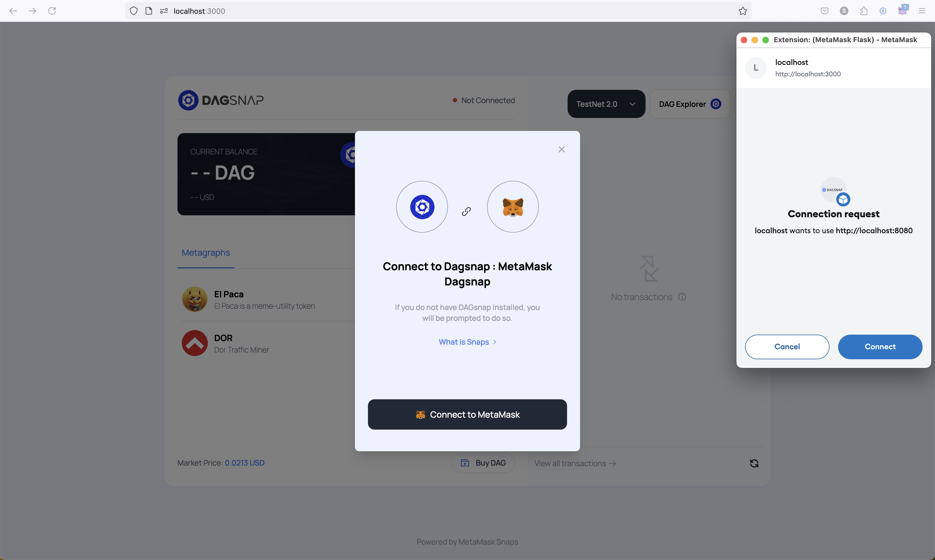Click the MetaMask fox circle icon

(x=512, y=207)
